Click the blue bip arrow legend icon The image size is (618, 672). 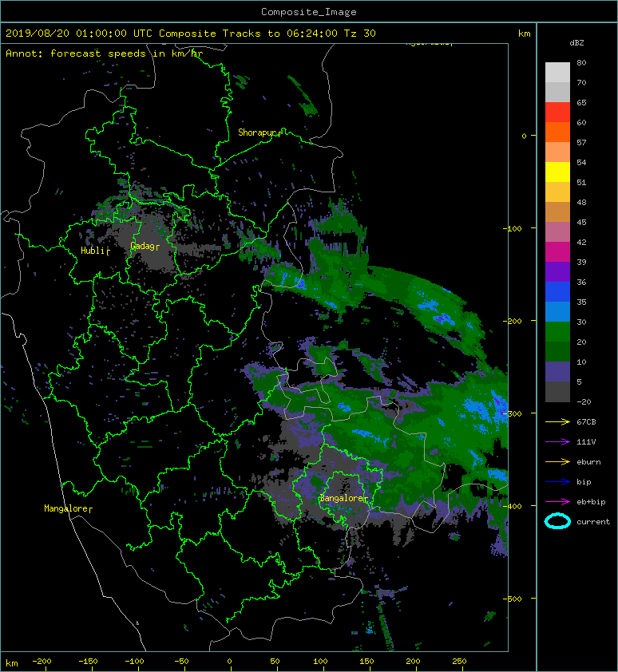(x=557, y=482)
